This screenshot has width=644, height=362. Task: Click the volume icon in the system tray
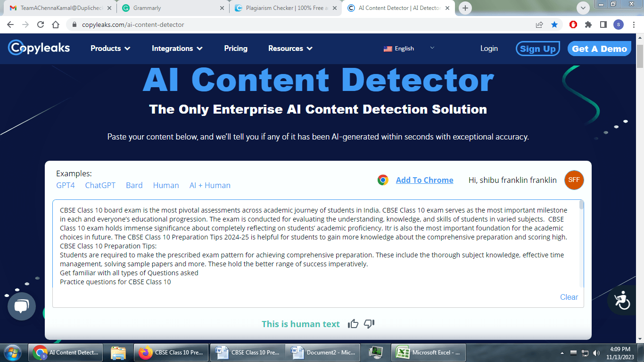(596, 353)
